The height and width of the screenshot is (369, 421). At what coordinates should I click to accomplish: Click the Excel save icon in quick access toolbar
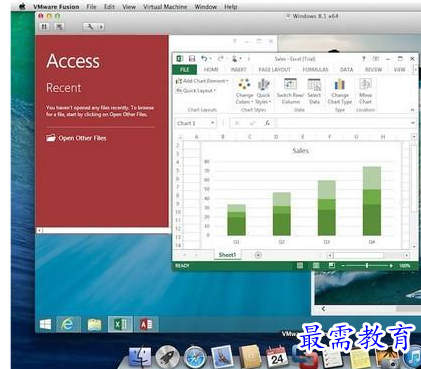(x=192, y=59)
